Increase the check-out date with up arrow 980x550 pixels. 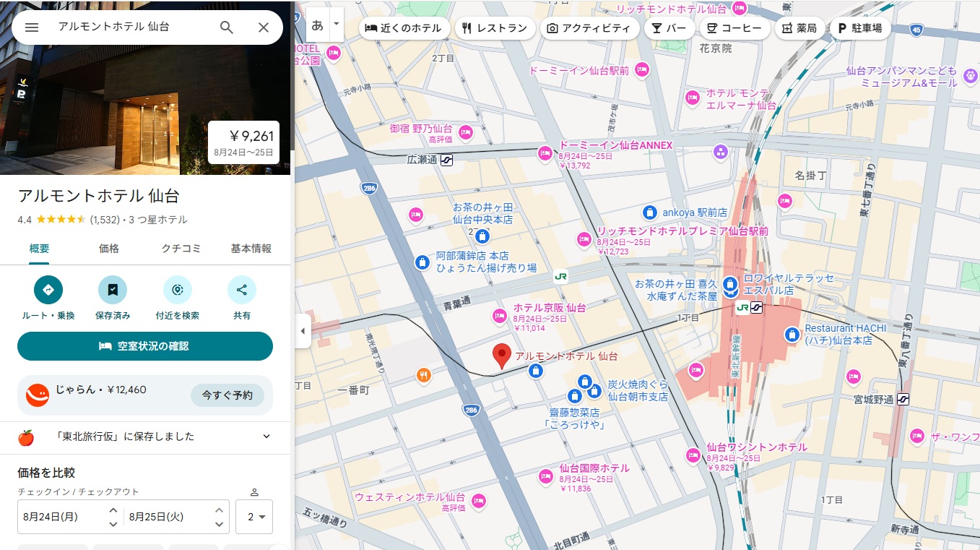coord(220,510)
